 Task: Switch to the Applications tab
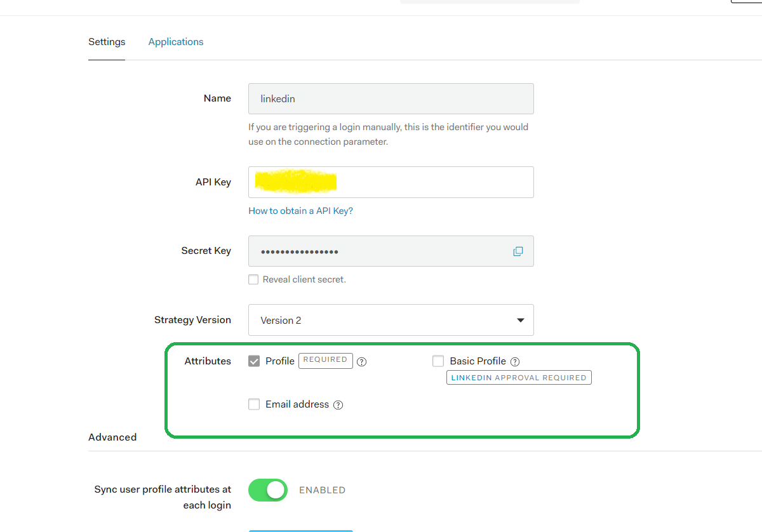coord(176,41)
